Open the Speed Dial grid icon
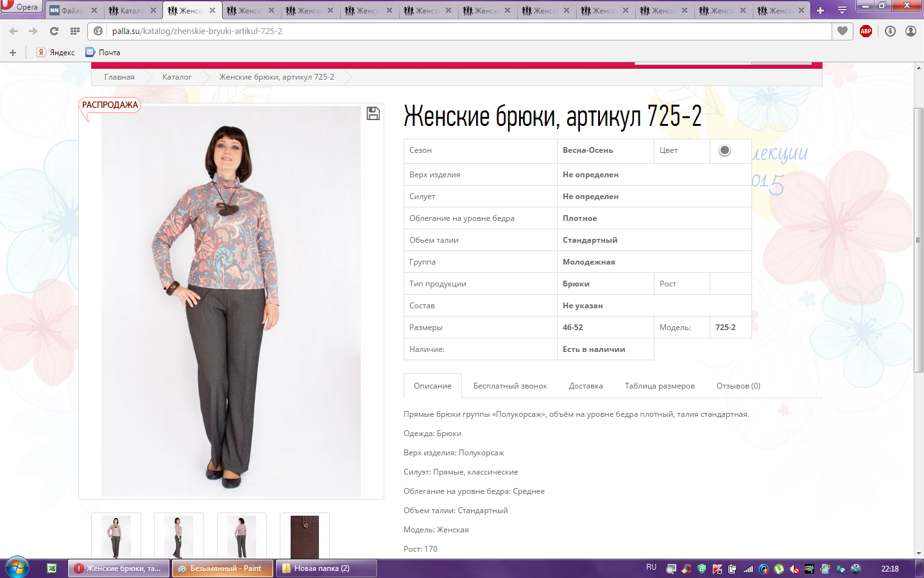 point(75,31)
